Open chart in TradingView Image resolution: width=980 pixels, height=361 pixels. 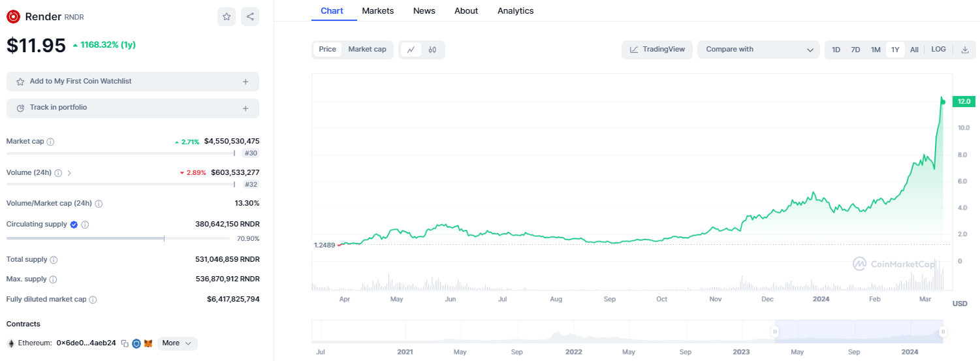click(x=657, y=50)
